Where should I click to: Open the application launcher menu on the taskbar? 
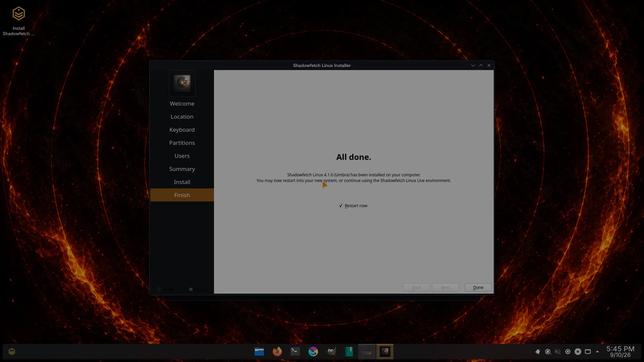12,352
